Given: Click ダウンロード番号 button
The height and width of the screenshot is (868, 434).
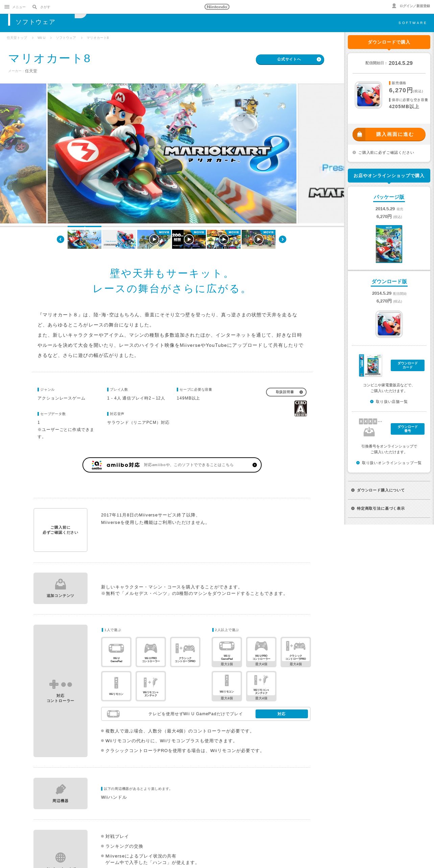Looking at the screenshot, I should pos(408,429).
